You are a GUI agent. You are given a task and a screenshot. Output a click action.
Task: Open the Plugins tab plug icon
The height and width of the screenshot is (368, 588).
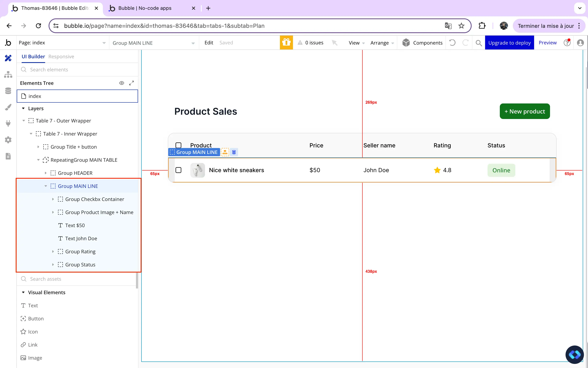click(8, 123)
